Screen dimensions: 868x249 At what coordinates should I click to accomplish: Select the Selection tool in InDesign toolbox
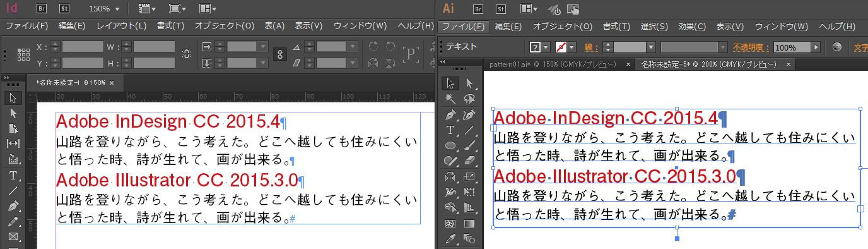(13, 98)
